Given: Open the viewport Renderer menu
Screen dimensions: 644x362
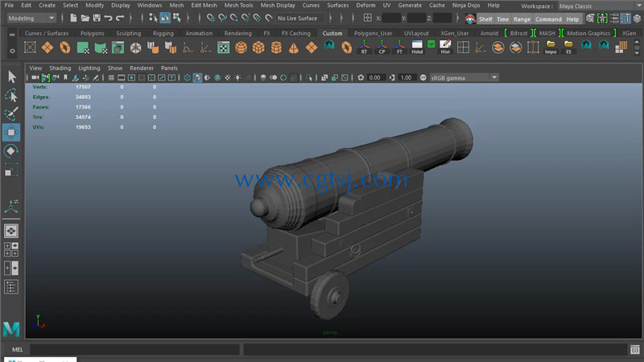Looking at the screenshot, I should pyautogui.click(x=142, y=68).
